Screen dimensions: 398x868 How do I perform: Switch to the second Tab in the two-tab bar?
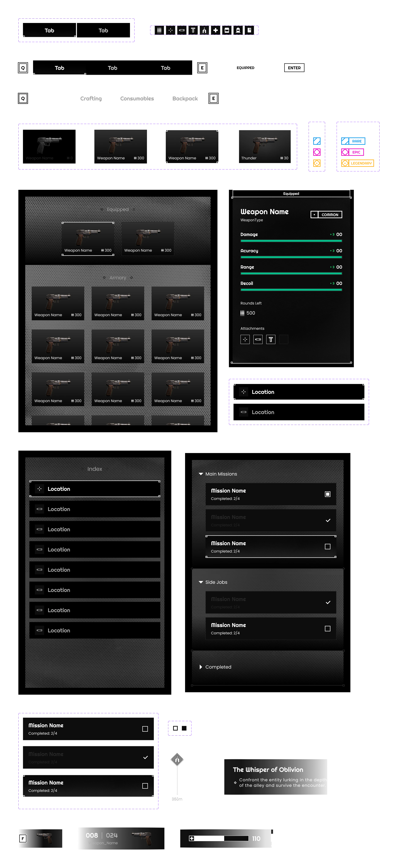click(103, 31)
